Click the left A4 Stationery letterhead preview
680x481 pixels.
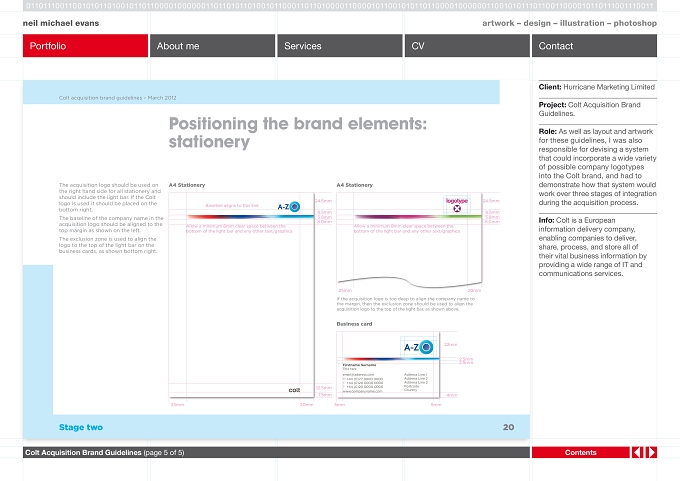(x=242, y=295)
